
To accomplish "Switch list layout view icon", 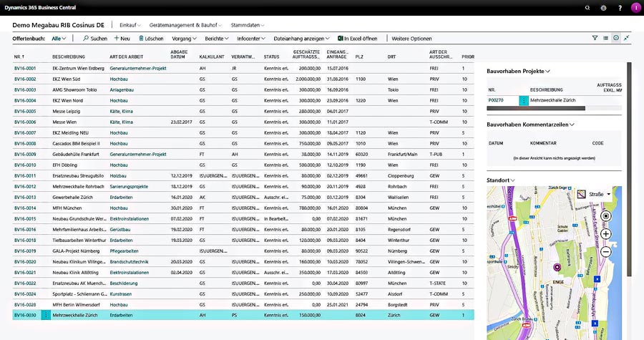I will pos(605,38).
